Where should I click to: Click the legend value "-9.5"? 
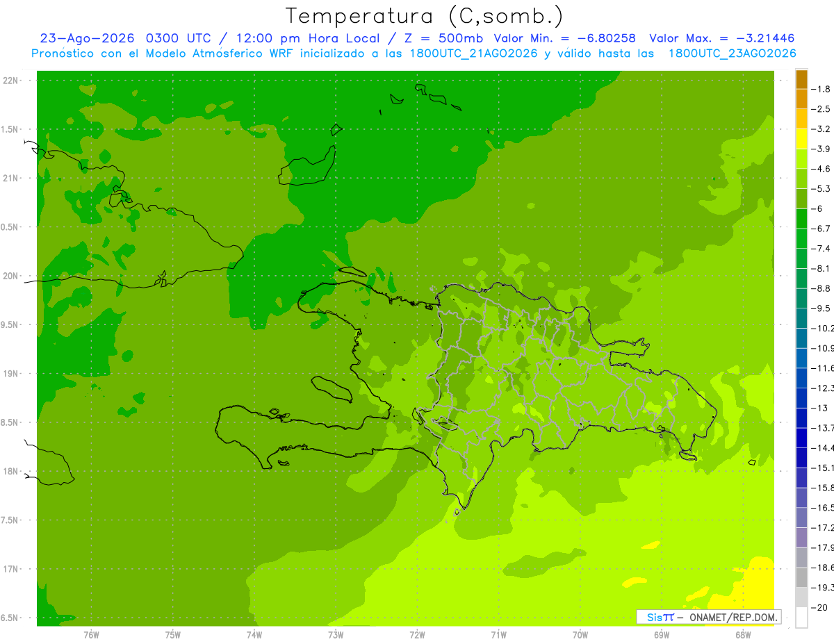821,308
